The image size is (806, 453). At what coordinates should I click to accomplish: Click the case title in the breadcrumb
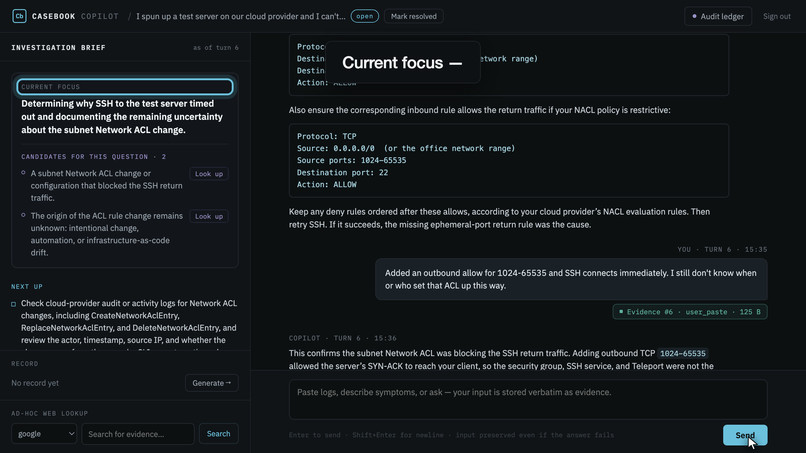tap(241, 16)
